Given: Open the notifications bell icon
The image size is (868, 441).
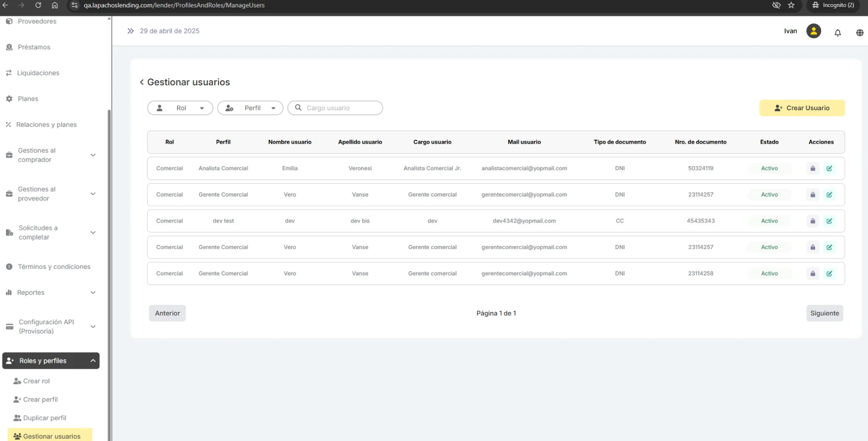Looking at the screenshot, I should (838, 33).
